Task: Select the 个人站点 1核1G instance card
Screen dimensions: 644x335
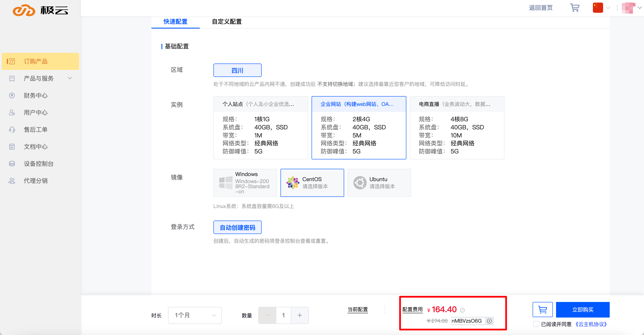Action: 260,128
